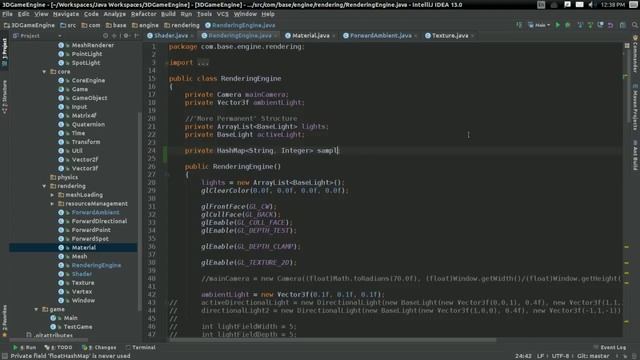This screenshot has height=360, width=640.
Task: Open the Terminal tool window
Action: click(140, 347)
